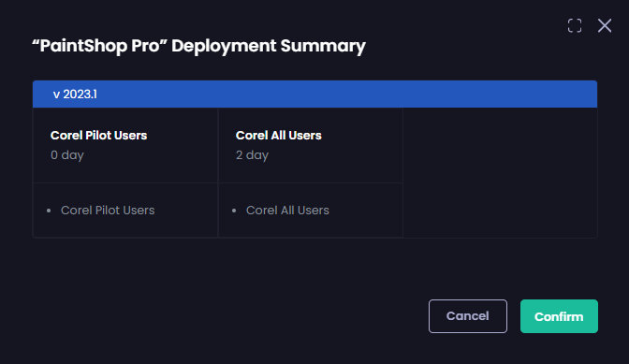Select the 0 day value
Screen dimensions: 629x364
tap(67, 155)
